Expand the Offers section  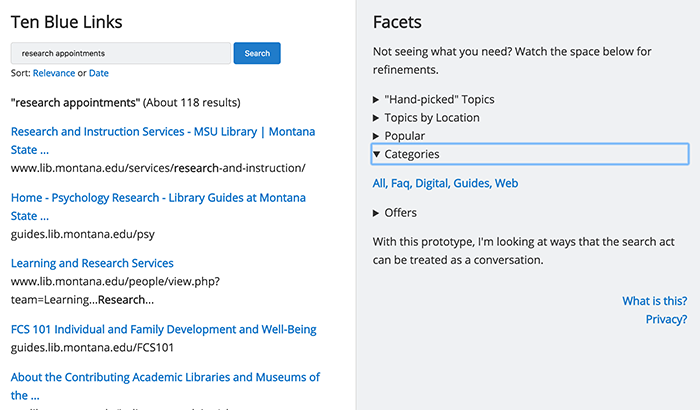point(400,213)
